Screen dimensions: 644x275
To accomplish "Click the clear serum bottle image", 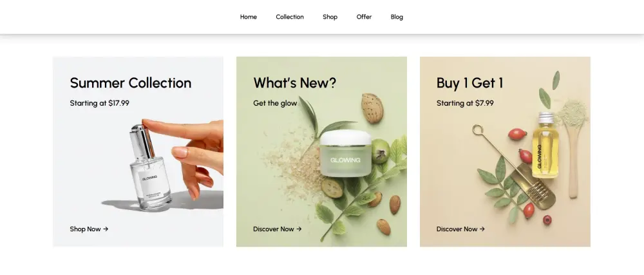I will tap(150, 168).
